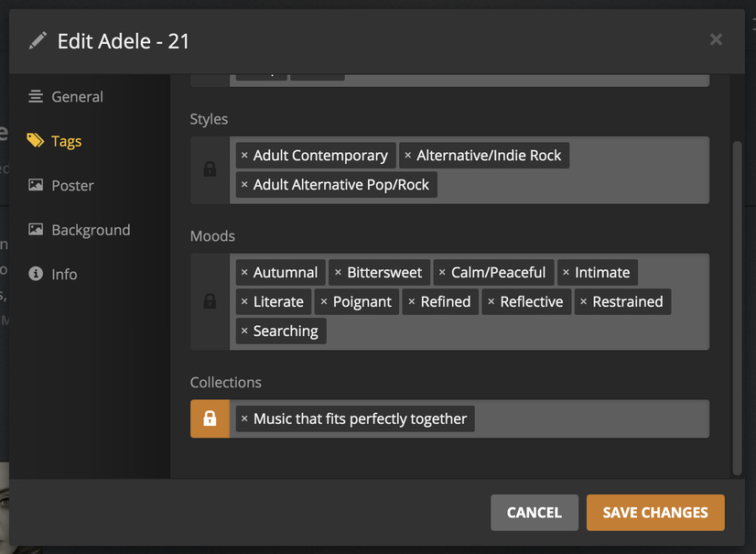
Task: Open the General section
Action: 77,97
